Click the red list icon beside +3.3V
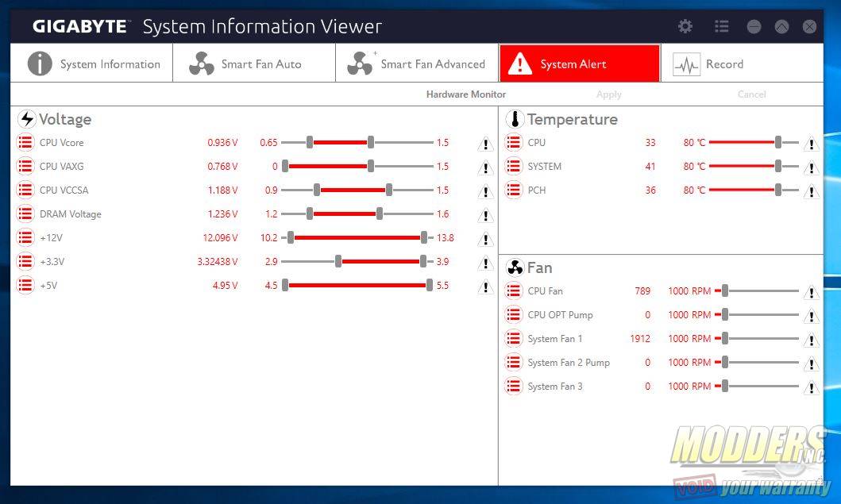 pyautogui.click(x=25, y=262)
